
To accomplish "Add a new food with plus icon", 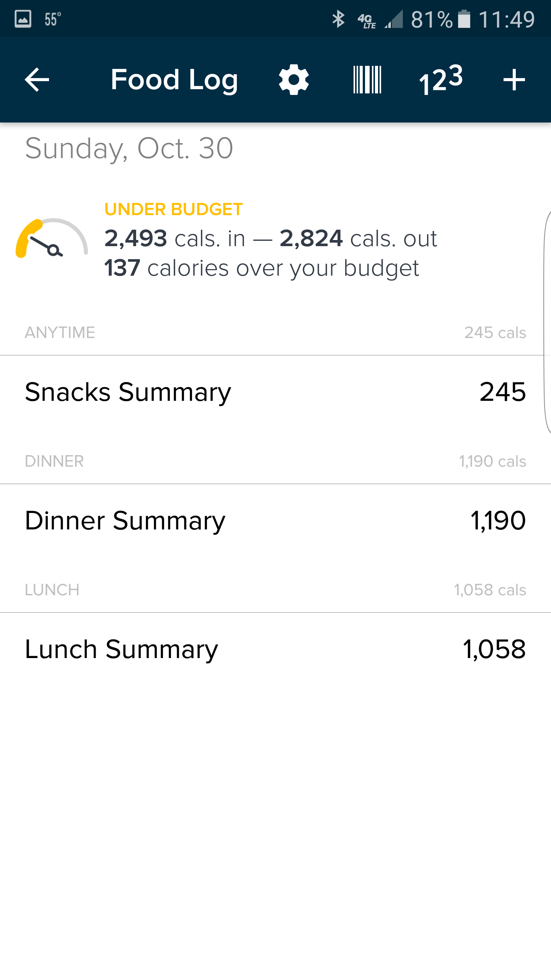I will tap(514, 80).
